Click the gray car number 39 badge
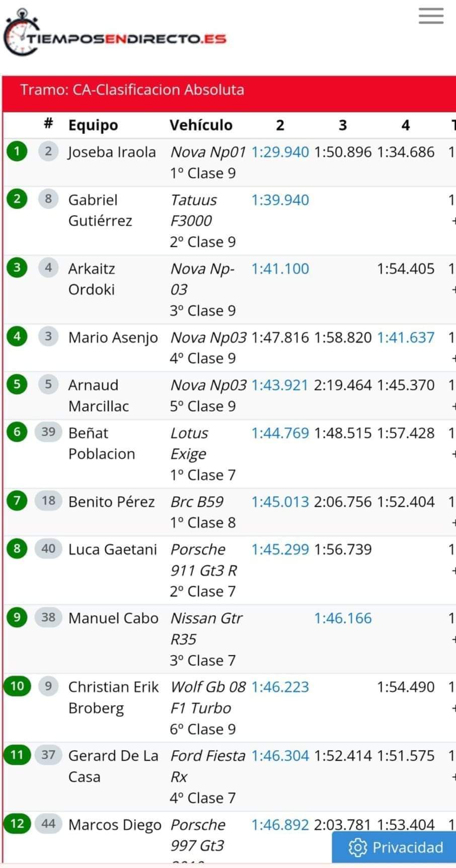This screenshot has width=456, height=868. pyautogui.click(x=48, y=432)
